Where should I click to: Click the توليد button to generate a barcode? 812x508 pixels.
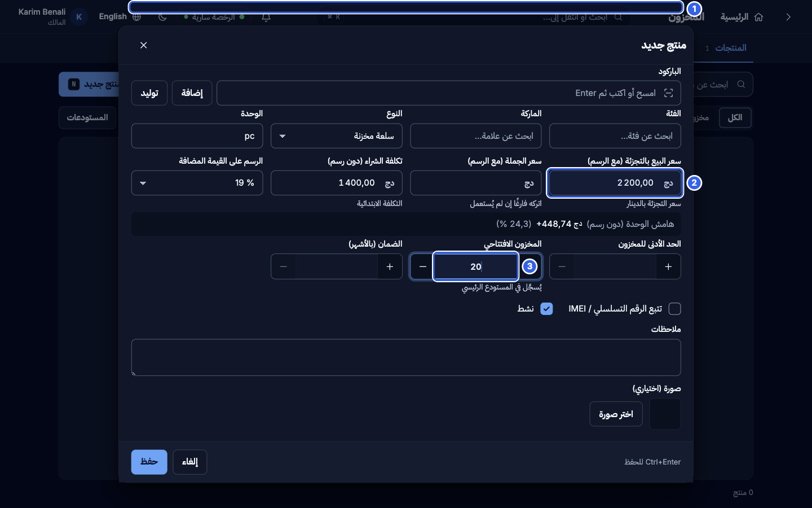click(149, 93)
